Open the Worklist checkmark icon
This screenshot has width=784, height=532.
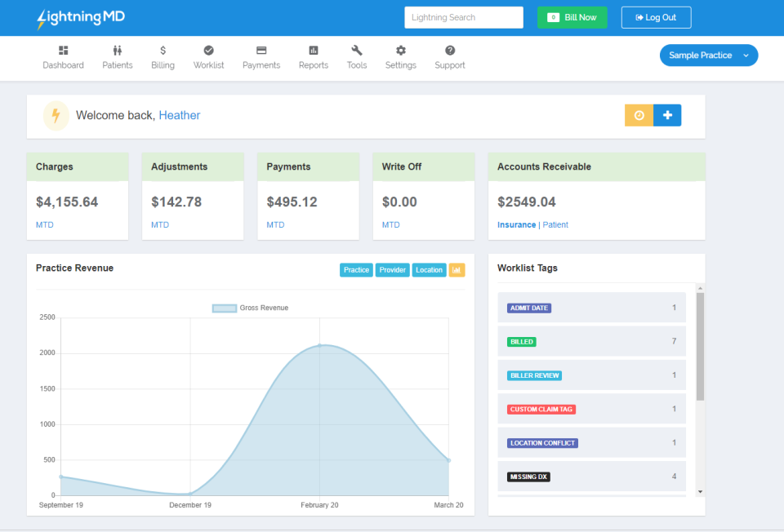(x=208, y=51)
